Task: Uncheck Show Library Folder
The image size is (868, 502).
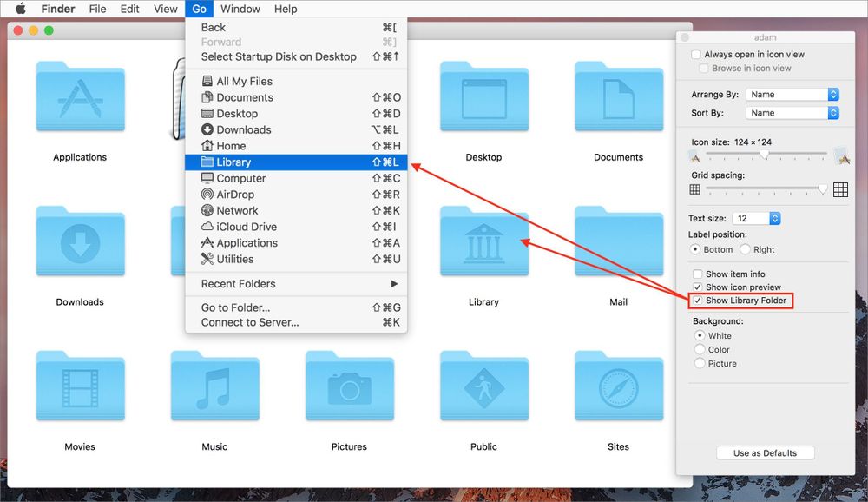Action: click(698, 301)
